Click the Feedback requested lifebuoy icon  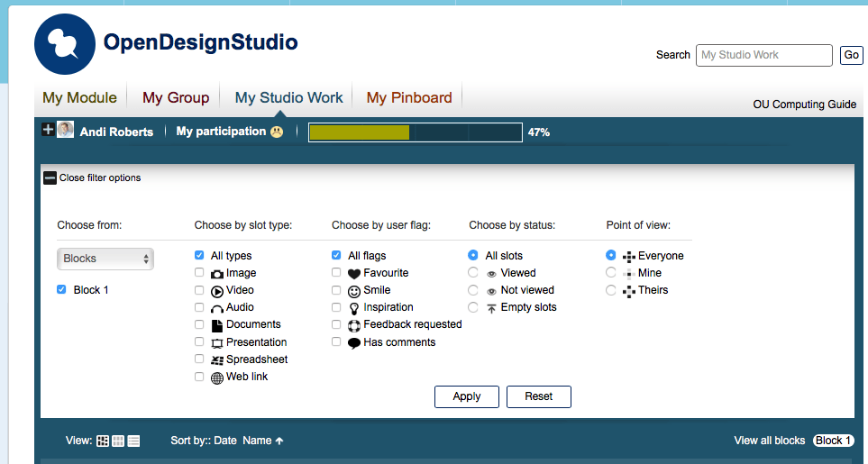click(354, 326)
